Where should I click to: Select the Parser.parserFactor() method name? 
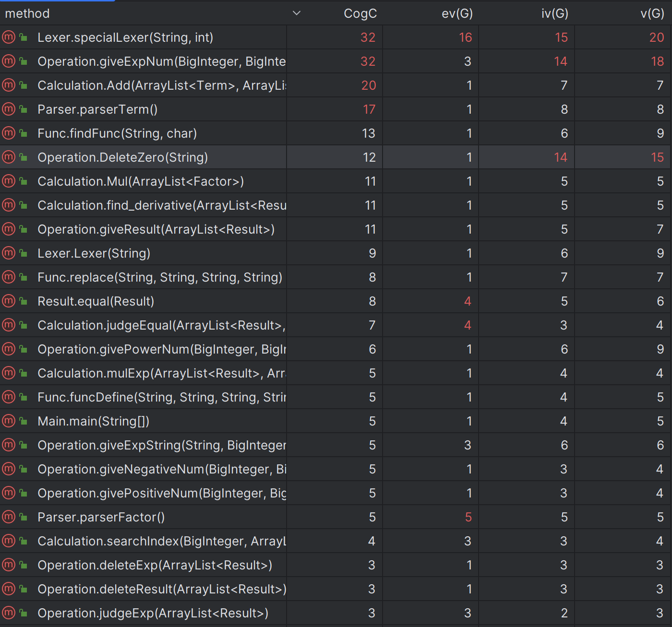(101, 517)
